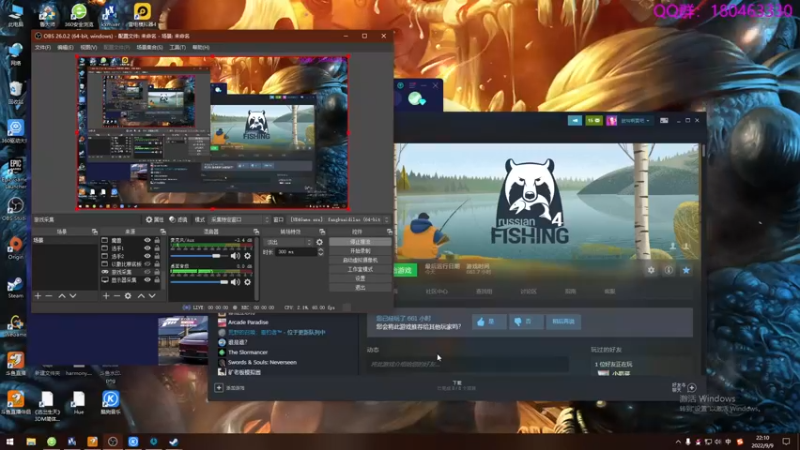
Task: Click the thumbs up 是 recommend button
Action: point(488,321)
